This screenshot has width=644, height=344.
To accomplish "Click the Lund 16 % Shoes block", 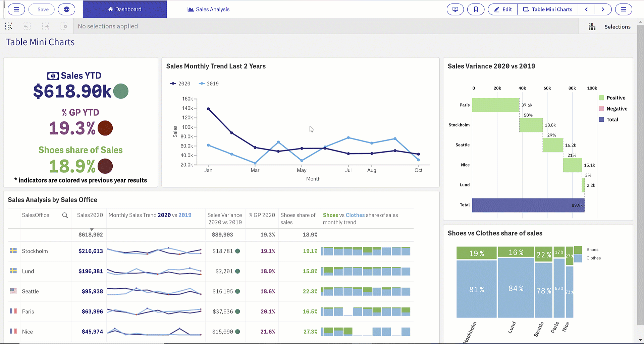I will point(516,252).
